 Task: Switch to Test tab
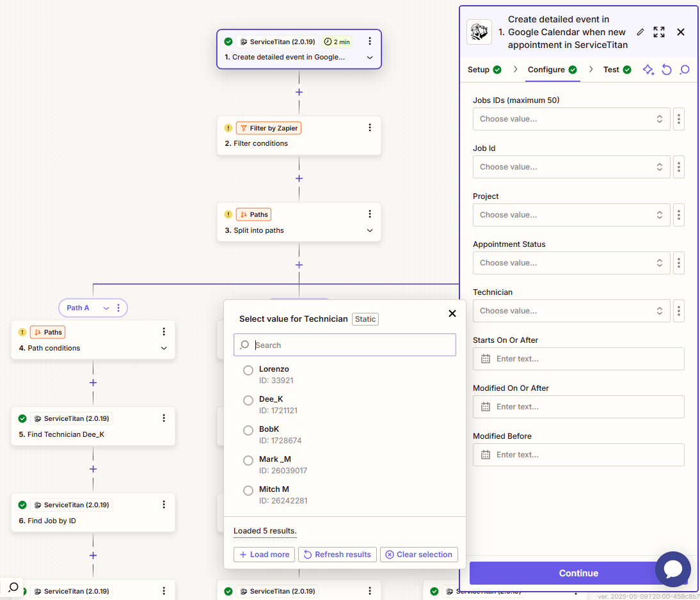617,70
